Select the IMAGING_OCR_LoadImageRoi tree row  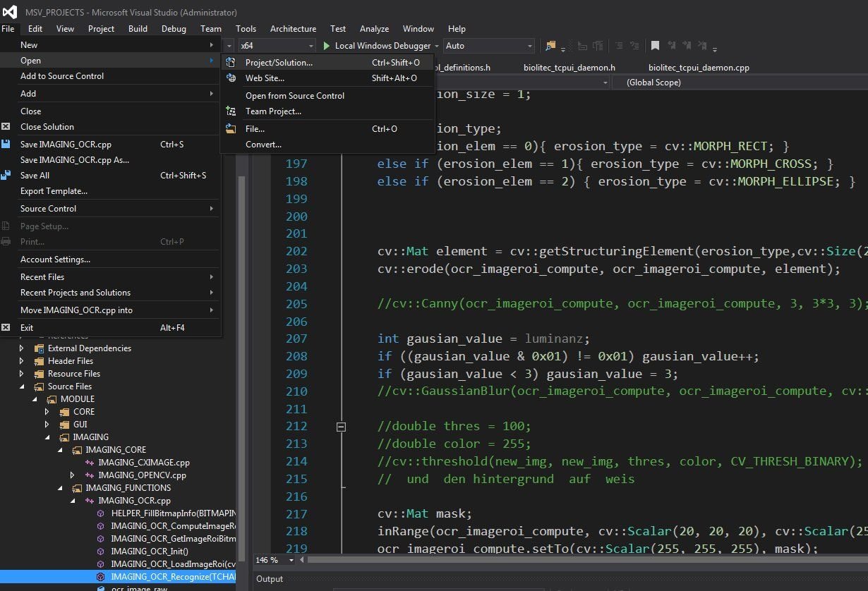pos(119,564)
